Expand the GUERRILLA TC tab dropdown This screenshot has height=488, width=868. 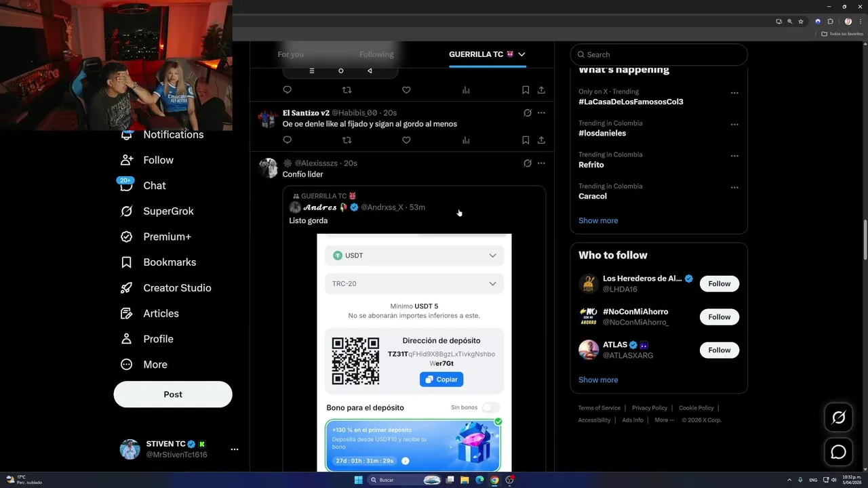coord(521,54)
